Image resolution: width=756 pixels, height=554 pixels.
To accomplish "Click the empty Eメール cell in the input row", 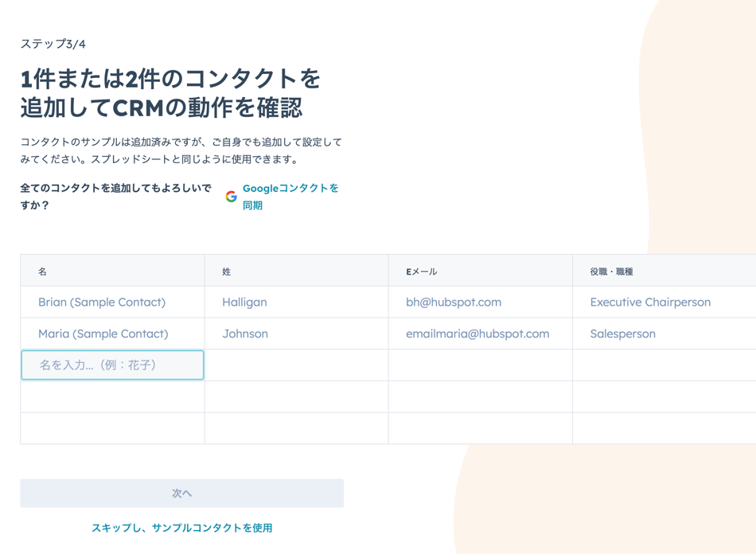I will tap(480, 365).
